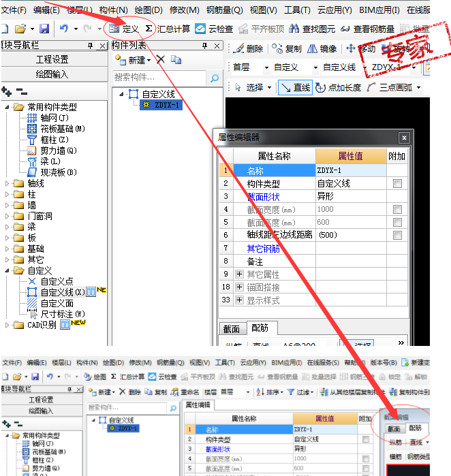
Task: Switch to 截面 tab in lower 截面编辑 panel
Action: click(x=394, y=428)
